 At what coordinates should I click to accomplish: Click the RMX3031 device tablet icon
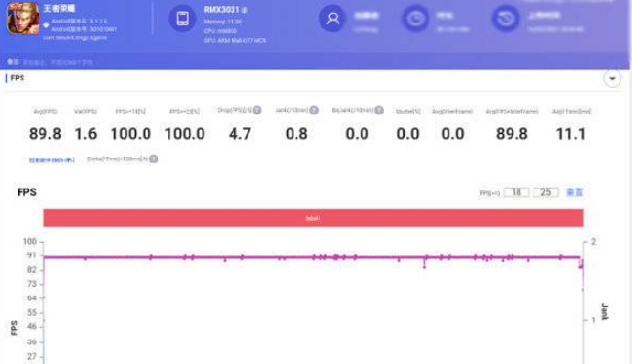pos(182,19)
